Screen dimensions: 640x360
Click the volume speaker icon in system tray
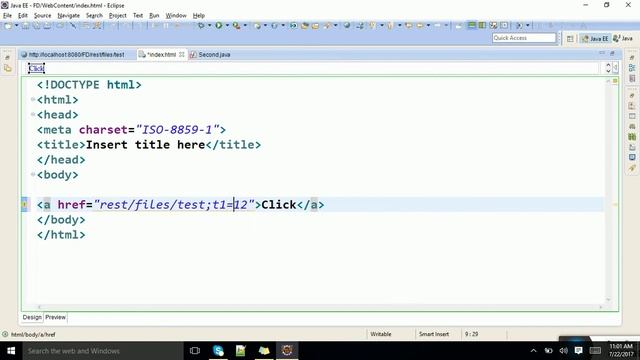(563, 351)
